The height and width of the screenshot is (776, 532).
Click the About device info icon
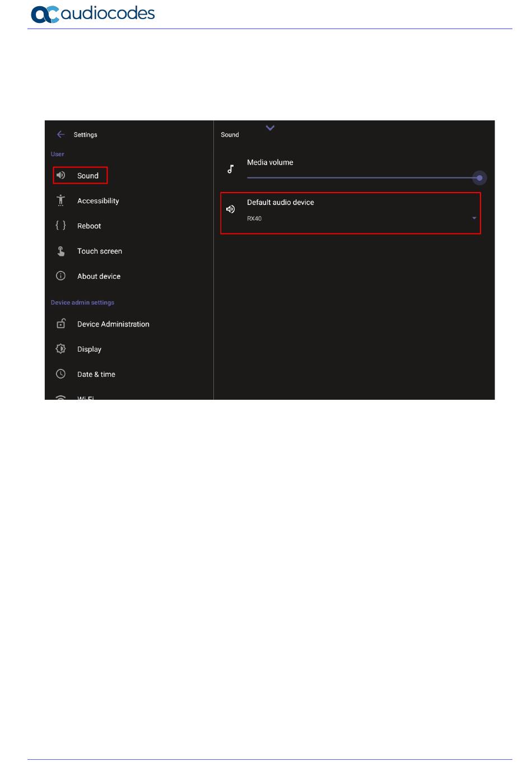click(x=60, y=276)
